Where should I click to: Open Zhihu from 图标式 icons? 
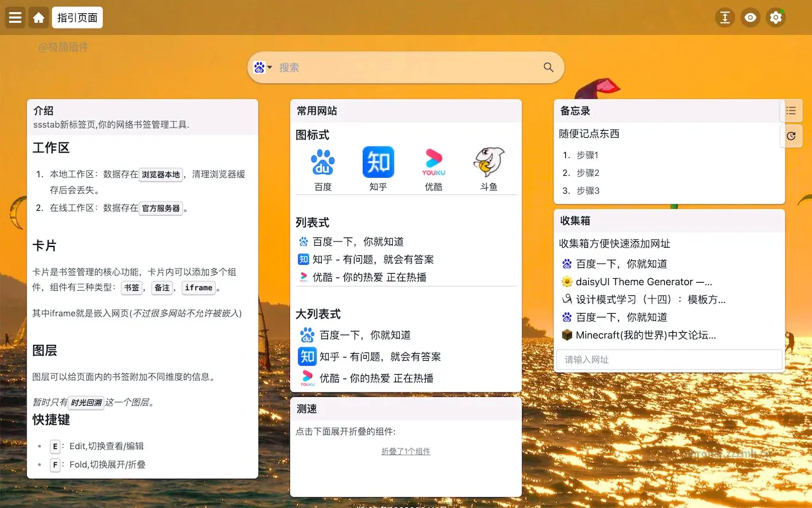pos(378,162)
